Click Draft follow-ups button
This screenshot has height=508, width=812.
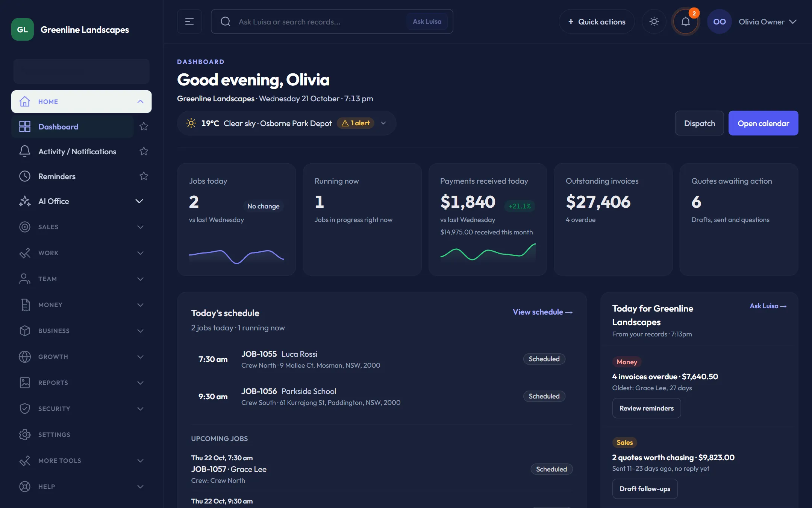(x=645, y=489)
